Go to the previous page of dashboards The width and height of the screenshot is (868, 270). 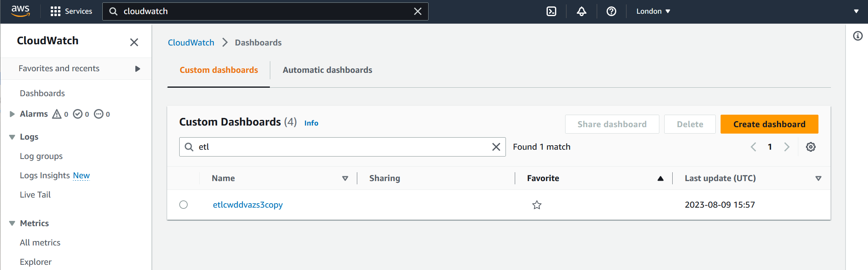point(753,147)
